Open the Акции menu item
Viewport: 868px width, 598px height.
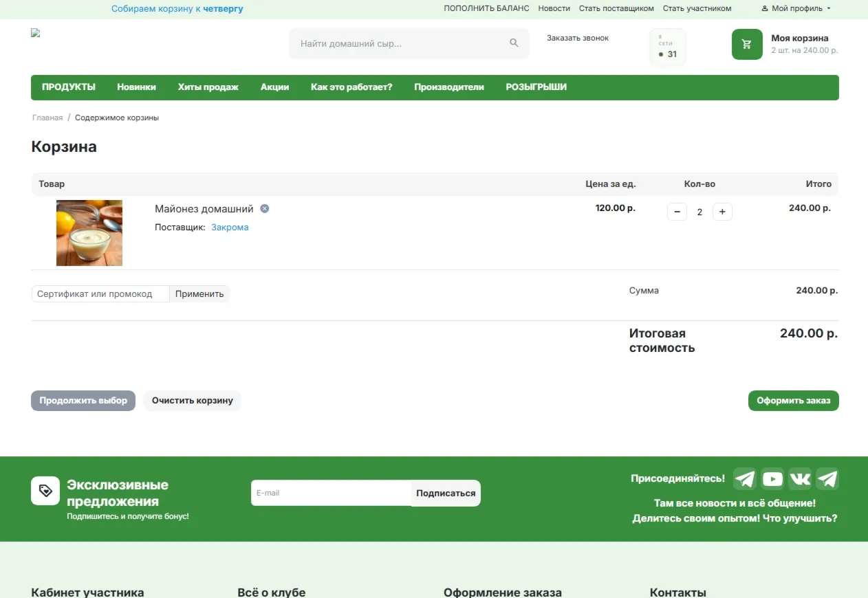tap(274, 87)
